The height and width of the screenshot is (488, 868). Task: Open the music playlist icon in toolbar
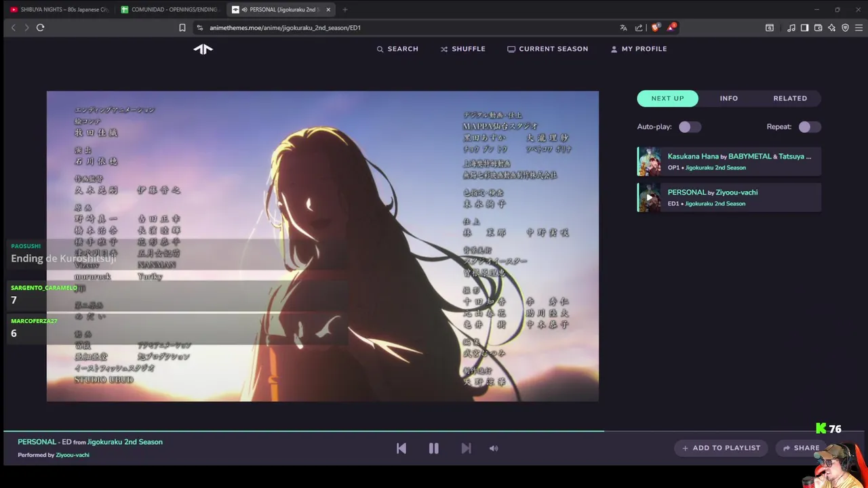pos(791,28)
